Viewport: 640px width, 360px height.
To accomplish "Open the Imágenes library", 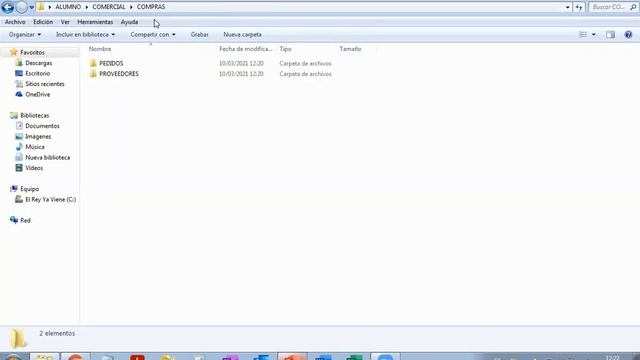I will coord(38,137).
